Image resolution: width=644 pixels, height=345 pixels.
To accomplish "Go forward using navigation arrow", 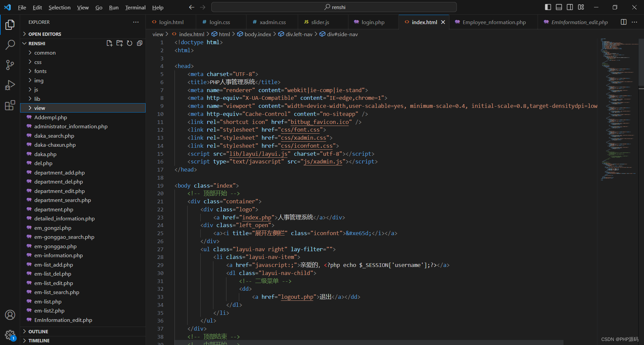I will point(203,7).
